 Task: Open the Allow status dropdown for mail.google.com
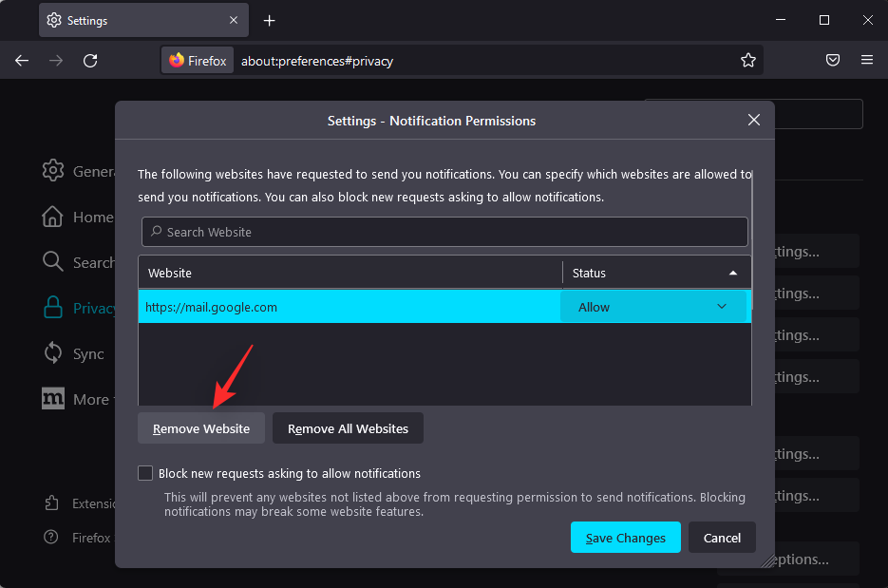point(653,307)
